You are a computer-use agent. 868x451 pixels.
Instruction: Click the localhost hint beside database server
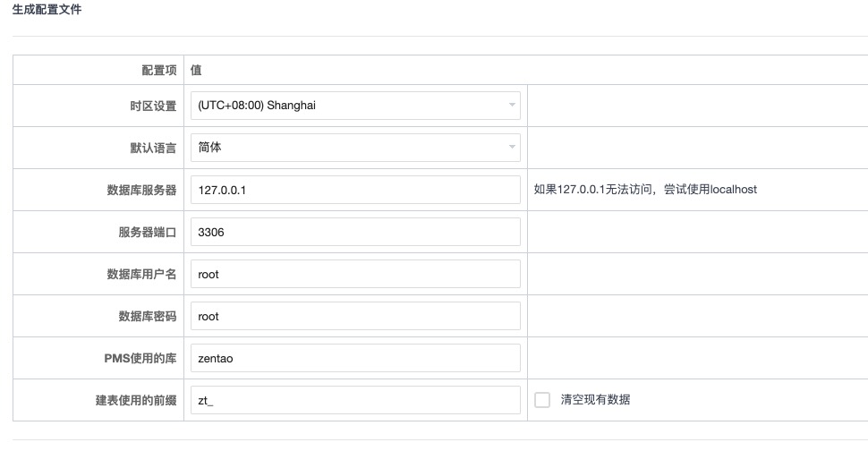pyautogui.click(x=645, y=190)
